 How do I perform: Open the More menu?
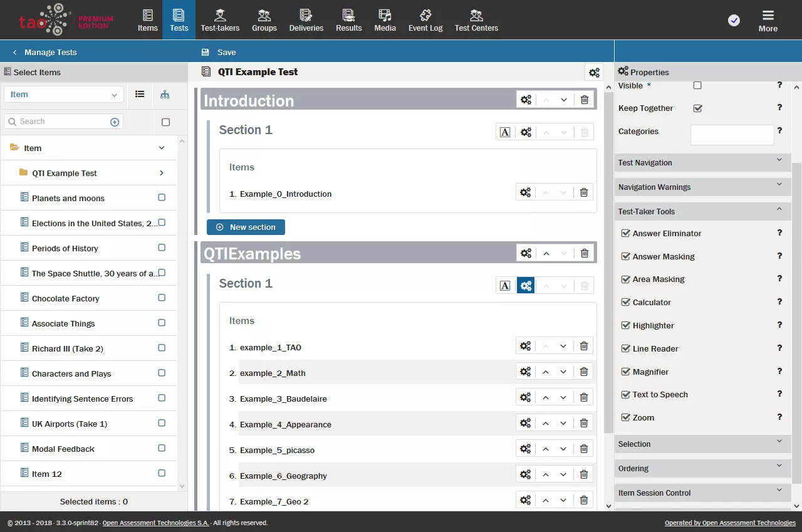(768, 20)
